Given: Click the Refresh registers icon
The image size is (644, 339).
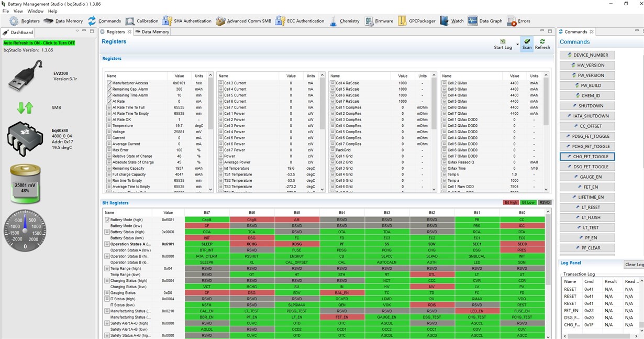Looking at the screenshot, I should tap(542, 44).
